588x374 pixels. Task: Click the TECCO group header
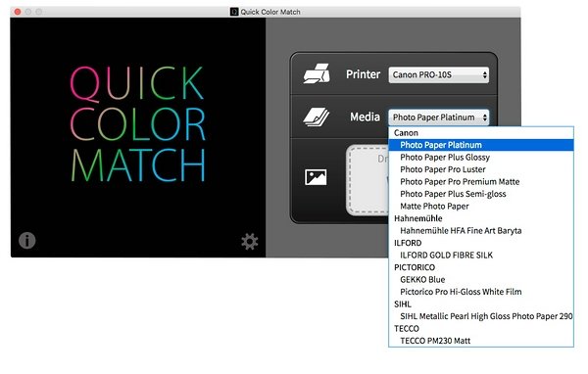(407, 329)
